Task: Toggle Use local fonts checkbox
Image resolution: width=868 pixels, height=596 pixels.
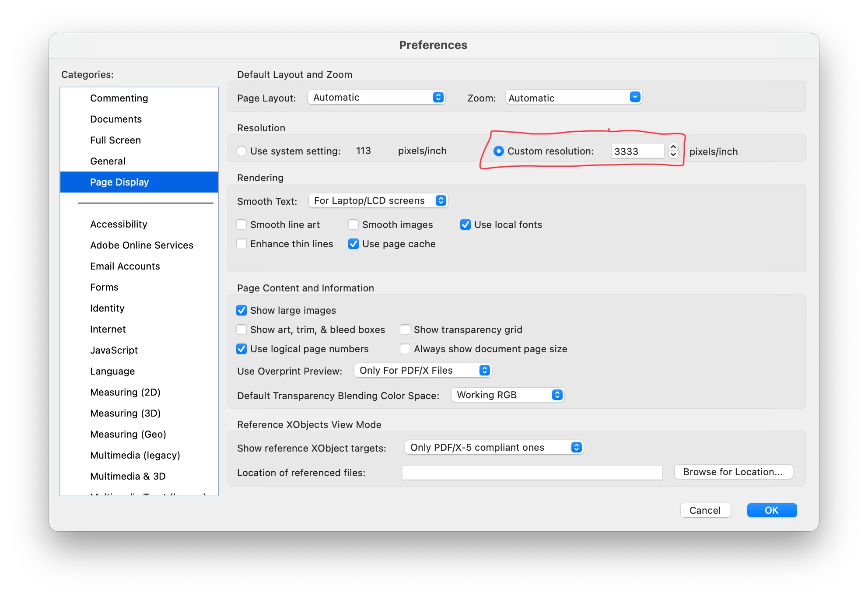Action: coord(465,224)
